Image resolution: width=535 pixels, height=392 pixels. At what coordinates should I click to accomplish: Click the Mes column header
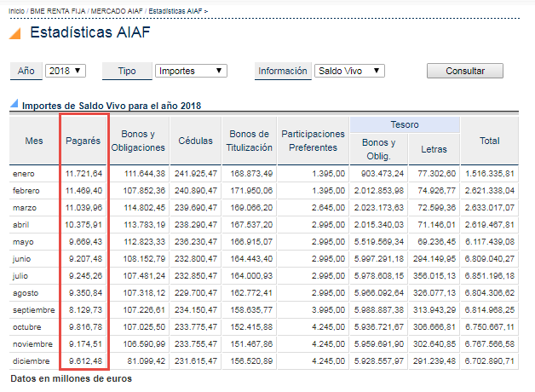[34, 141]
